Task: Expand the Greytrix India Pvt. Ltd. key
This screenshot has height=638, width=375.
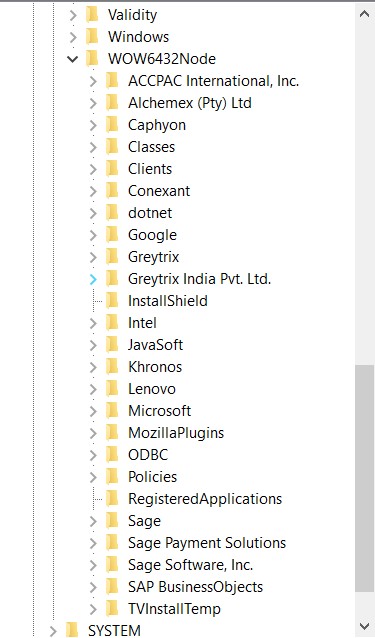Action: (93, 279)
